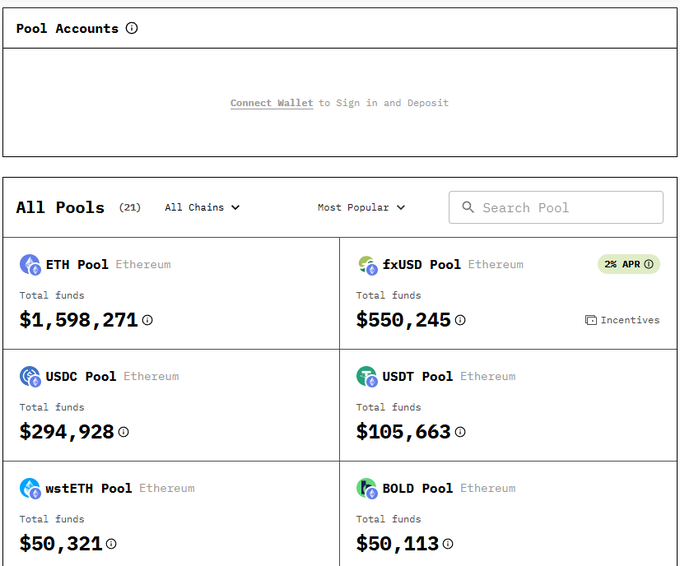
Task: Click the BOLD Pool token icon
Action: 367,489
